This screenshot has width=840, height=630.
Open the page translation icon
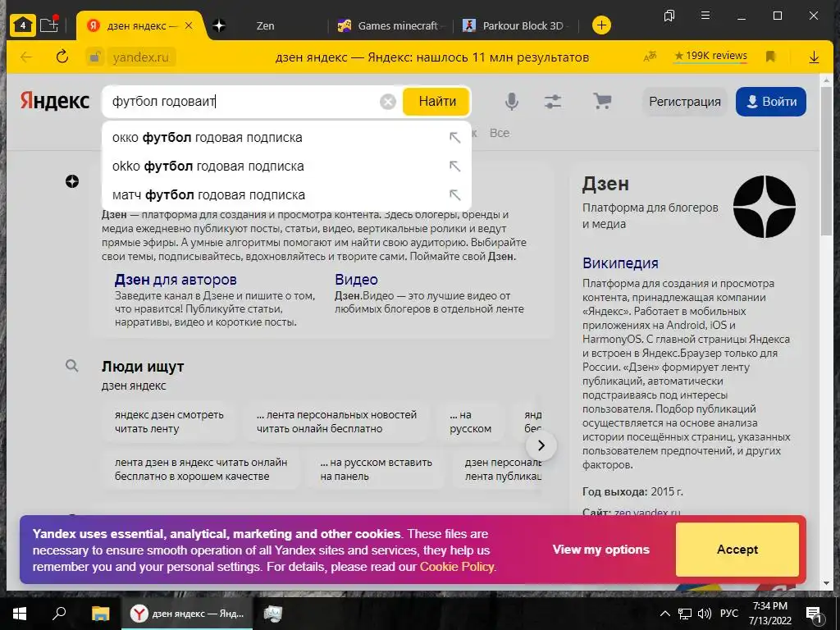(x=650, y=57)
